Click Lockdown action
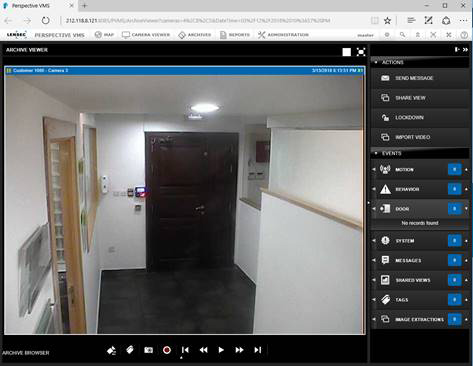 click(420, 117)
